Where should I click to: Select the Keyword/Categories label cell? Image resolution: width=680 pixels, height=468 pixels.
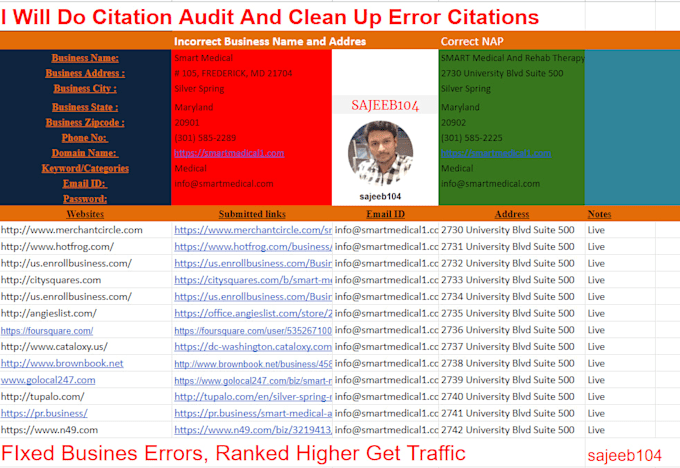(x=85, y=168)
